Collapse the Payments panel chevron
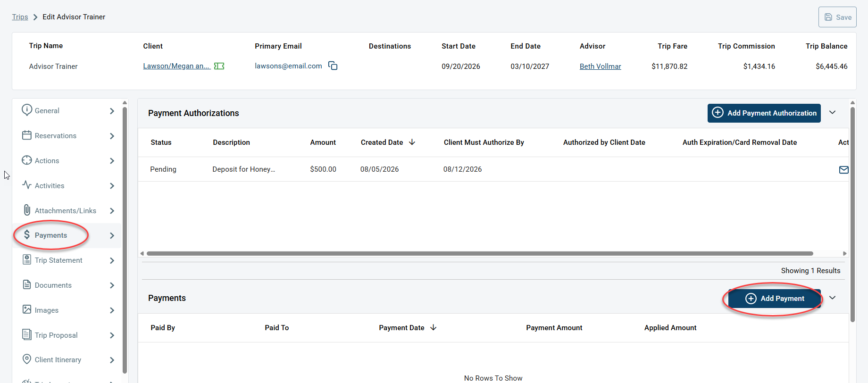Viewport: 868px width, 383px height. tap(833, 298)
